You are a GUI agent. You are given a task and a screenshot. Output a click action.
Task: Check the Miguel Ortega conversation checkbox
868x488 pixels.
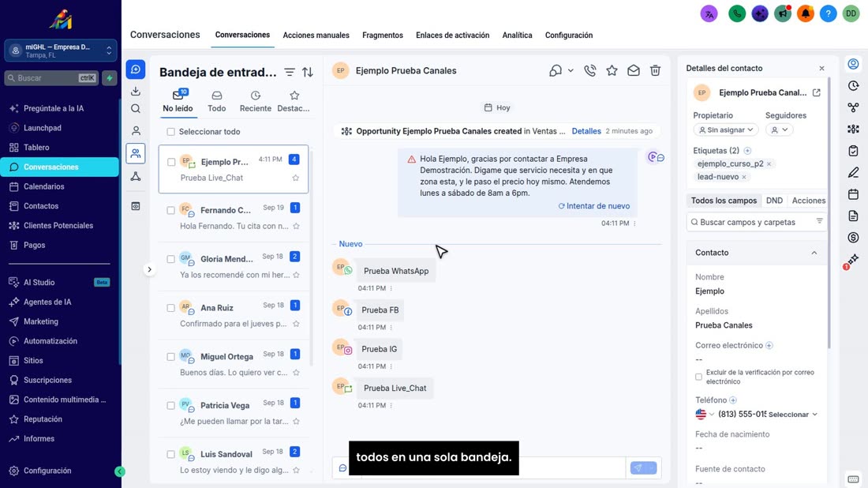(x=171, y=357)
